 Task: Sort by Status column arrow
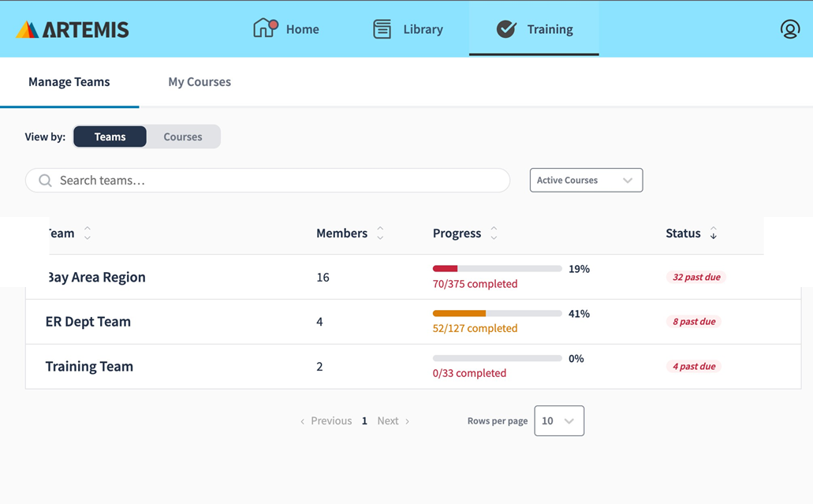click(x=713, y=233)
